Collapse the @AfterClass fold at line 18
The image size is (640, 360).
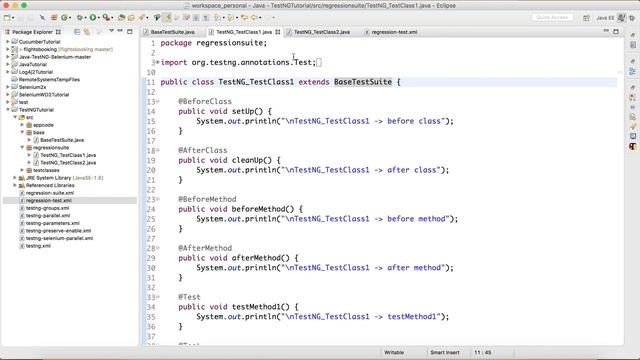pyautogui.click(x=158, y=150)
